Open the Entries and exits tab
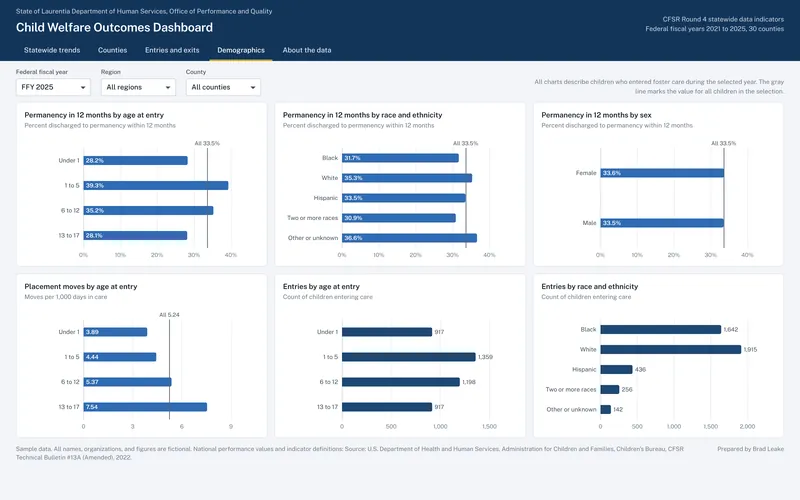 pyautogui.click(x=172, y=50)
